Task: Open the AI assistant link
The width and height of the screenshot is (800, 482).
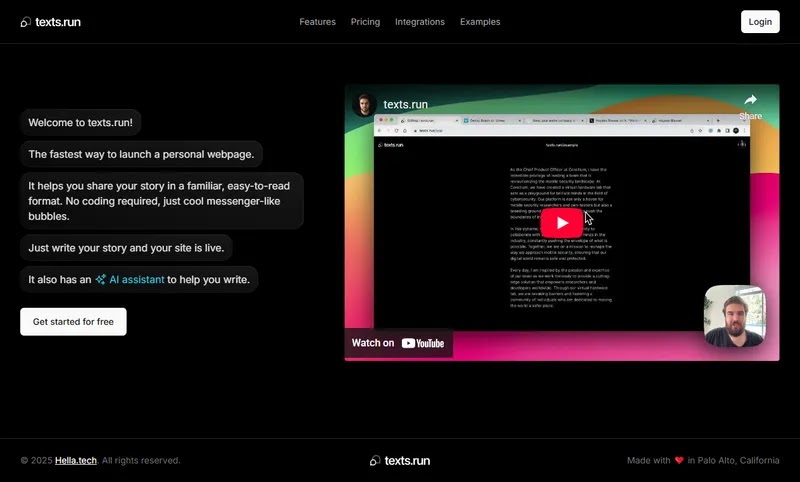Action: point(137,280)
